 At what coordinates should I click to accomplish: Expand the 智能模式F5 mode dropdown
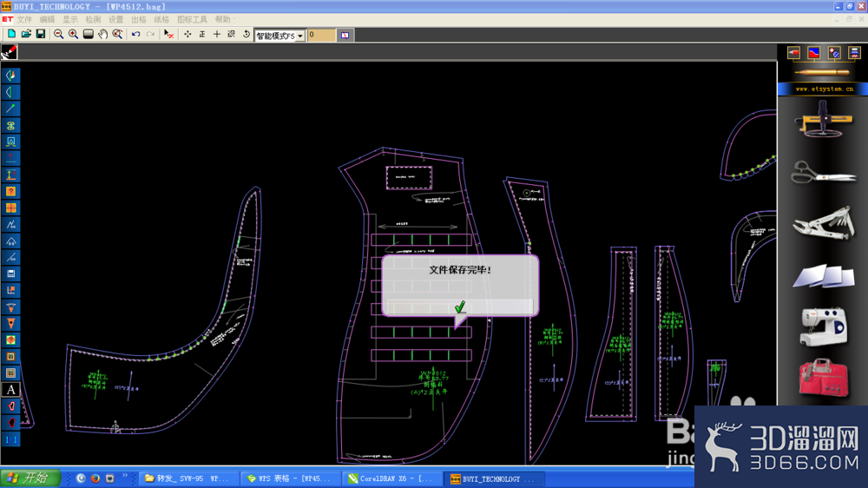[300, 36]
